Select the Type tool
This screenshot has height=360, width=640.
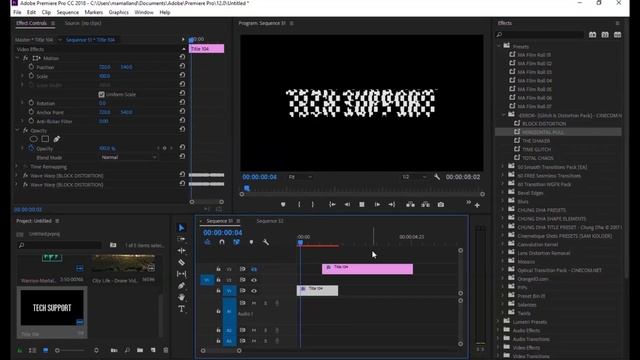[x=181, y=309]
